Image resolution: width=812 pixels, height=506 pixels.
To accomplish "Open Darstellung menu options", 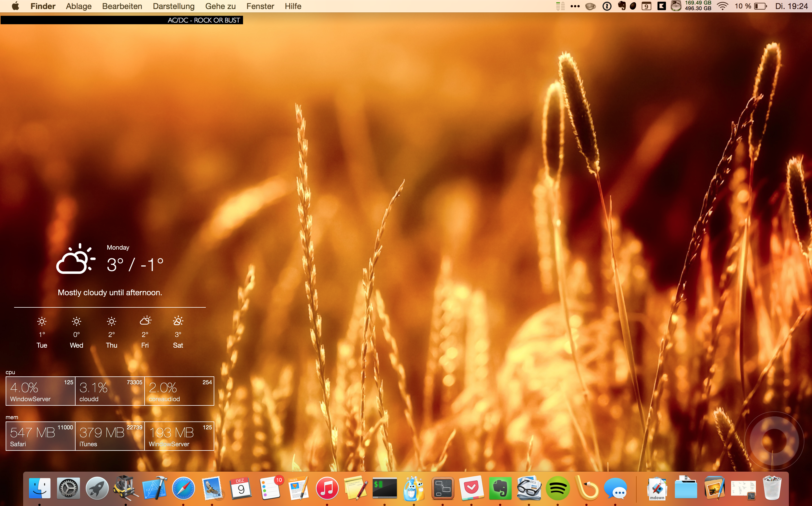I will click(x=173, y=6).
